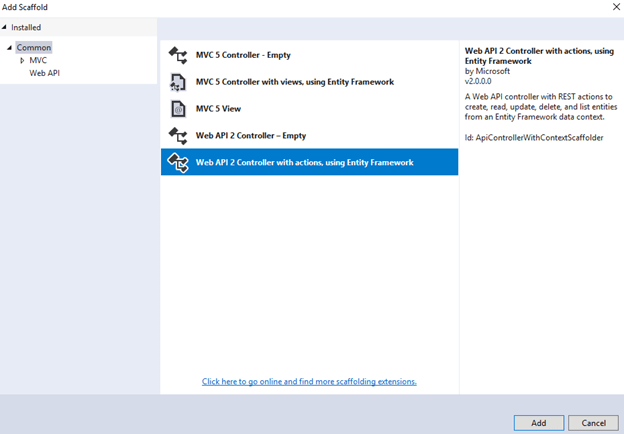624x434 pixels.
Task: Click the 'by Microsoft' author text
Action: tap(487, 71)
